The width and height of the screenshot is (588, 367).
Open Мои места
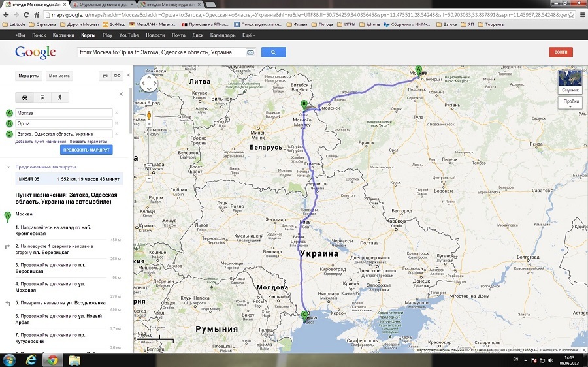[x=59, y=76]
